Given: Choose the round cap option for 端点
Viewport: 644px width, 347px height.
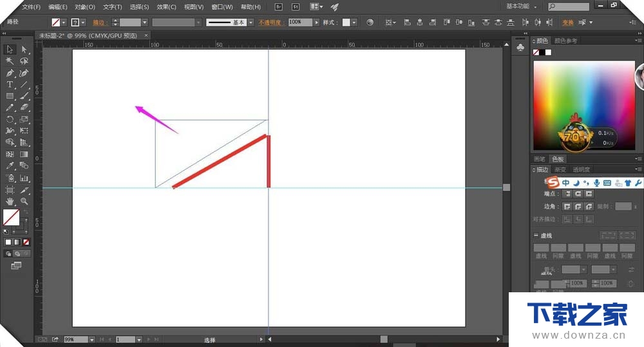Looking at the screenshot, I should point(578,193).
